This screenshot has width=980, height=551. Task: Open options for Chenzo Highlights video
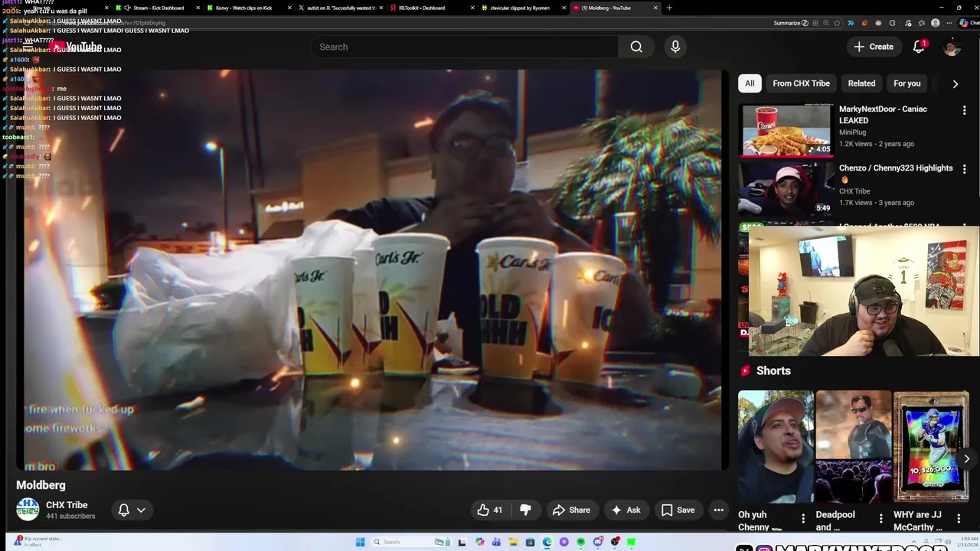coord(964,169)
